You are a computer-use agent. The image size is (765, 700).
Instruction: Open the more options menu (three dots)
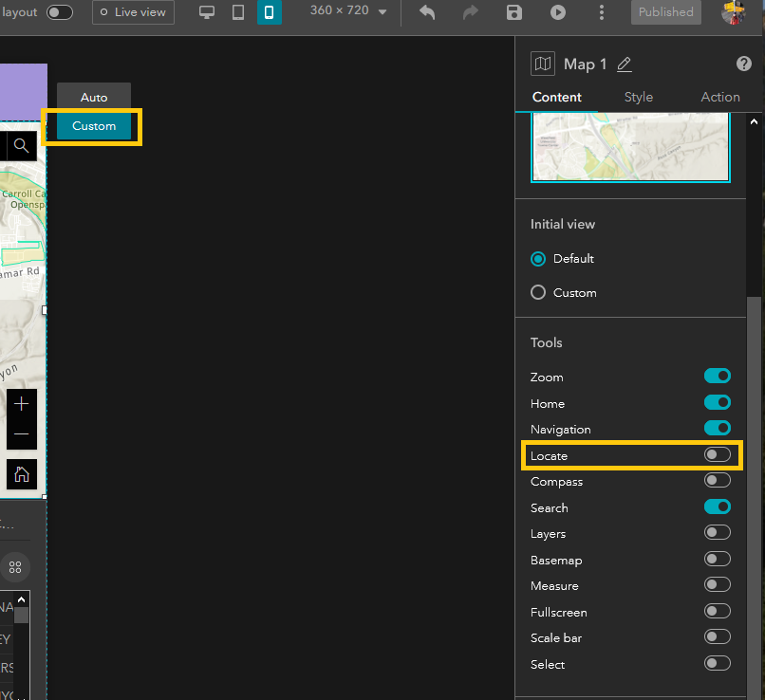(602, 12)
